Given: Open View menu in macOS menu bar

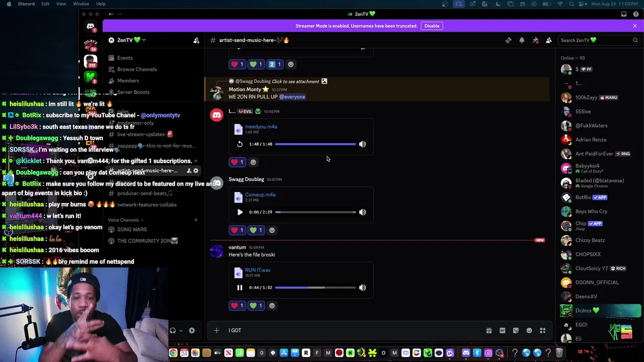Looking at the screenshot, I should (61, 4).
